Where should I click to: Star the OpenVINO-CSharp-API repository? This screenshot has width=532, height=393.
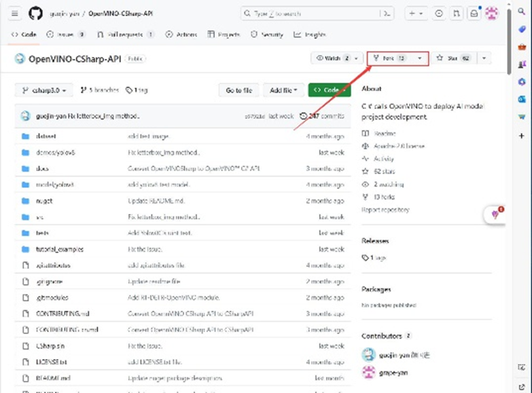(454, 58)
